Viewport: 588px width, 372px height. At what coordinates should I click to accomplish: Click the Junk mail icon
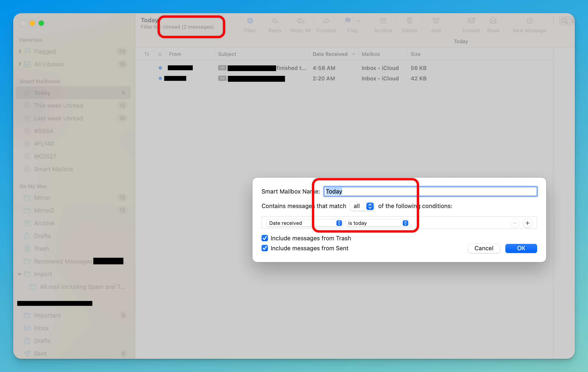click(436, 21)
